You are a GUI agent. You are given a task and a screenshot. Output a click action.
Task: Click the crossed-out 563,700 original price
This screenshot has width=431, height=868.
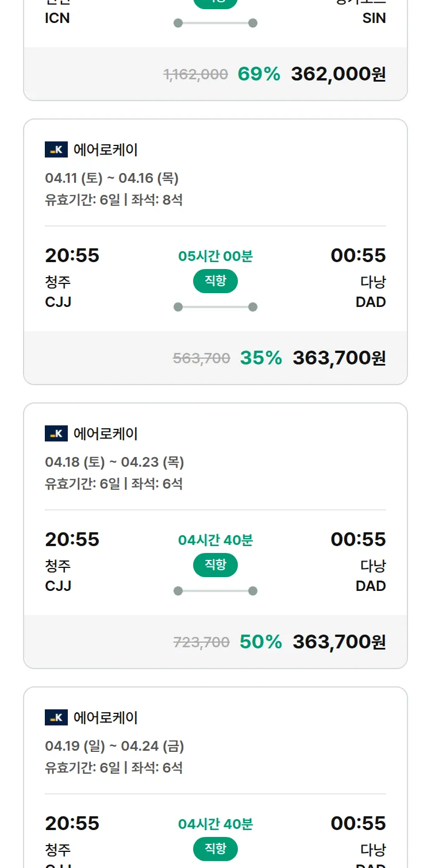[x=201, y=358]
